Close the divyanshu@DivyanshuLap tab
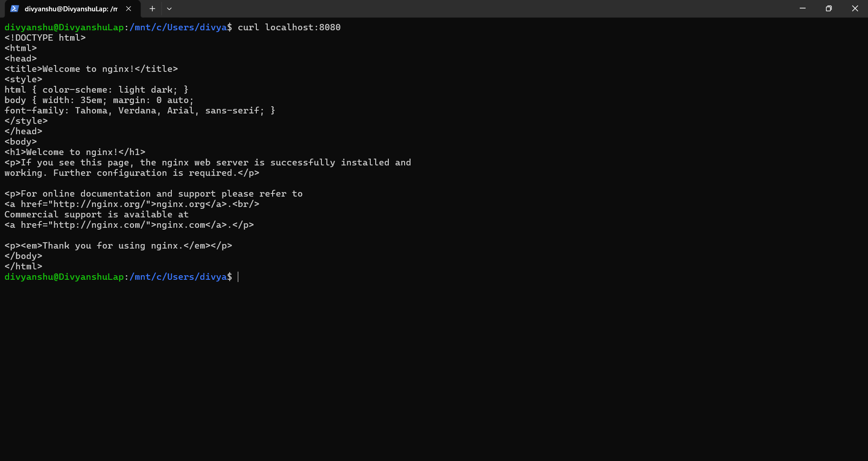Viewport: 868px width, 461px height. coord(128,9)
